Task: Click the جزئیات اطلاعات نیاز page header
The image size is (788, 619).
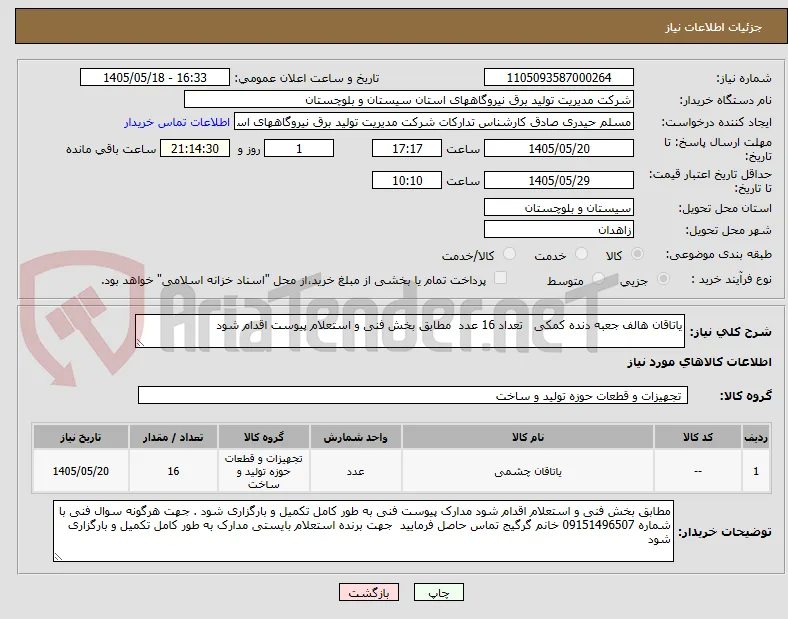Action: [713, 27]
